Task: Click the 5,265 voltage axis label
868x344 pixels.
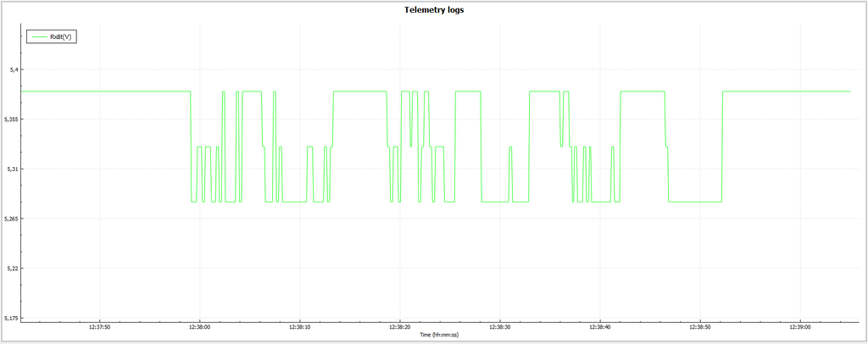Action: [x=9, y=219]
